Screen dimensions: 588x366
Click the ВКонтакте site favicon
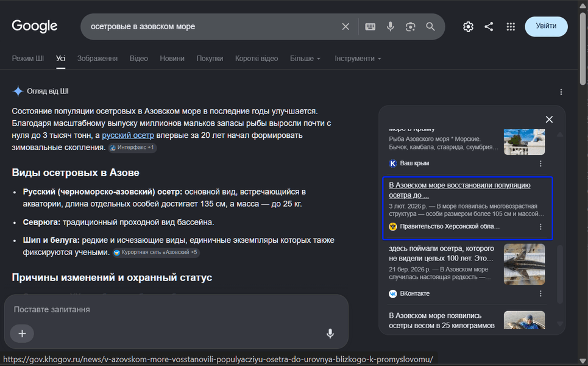392,293
